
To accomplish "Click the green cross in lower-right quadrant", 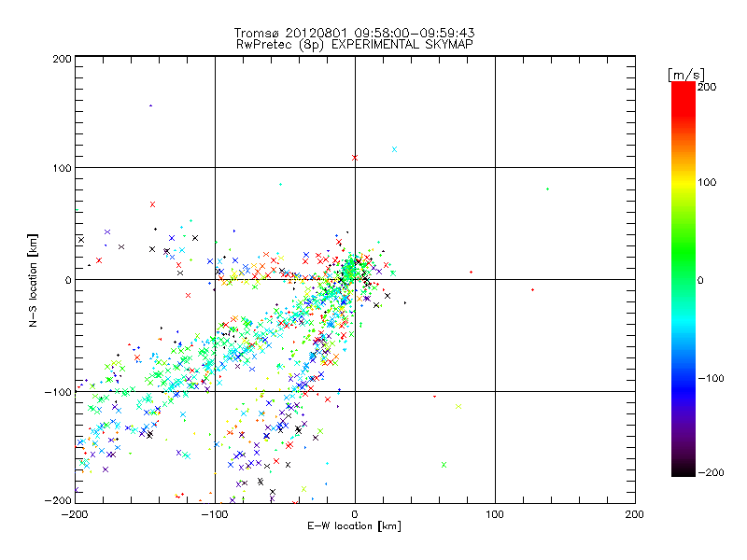I will [x=444, y=465].
